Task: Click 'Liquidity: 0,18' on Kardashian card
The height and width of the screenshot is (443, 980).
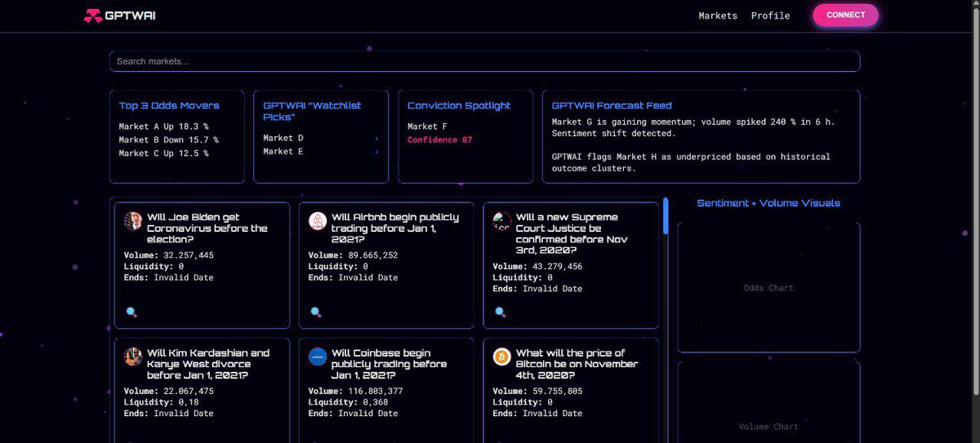Action: click(162, 402)
